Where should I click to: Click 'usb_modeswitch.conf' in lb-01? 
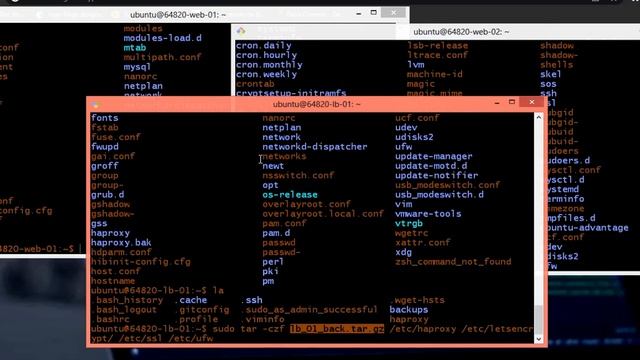[447, 185]
